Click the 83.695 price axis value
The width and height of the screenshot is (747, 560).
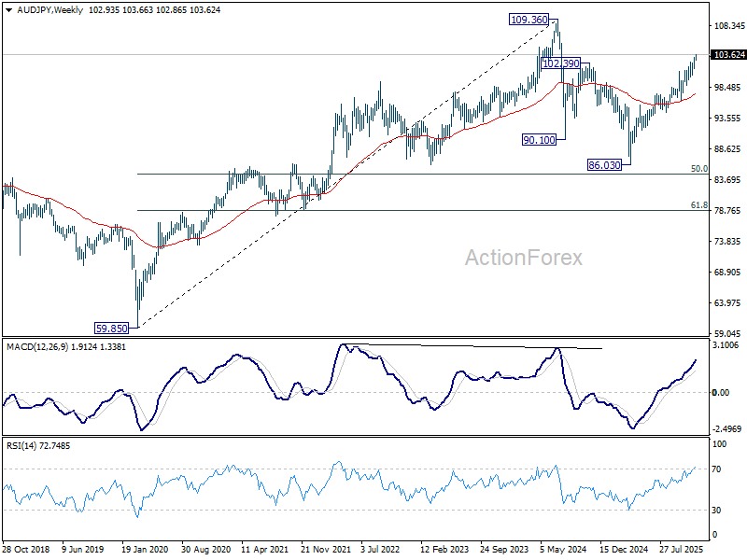[727, 179]
